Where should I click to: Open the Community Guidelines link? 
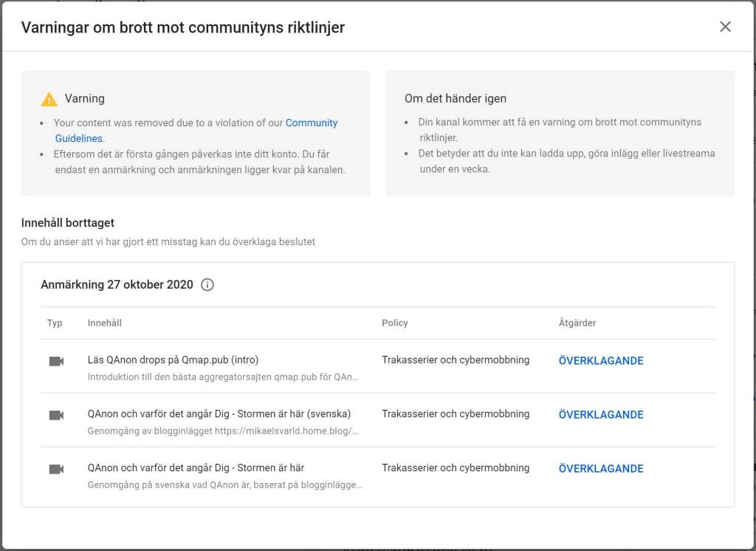tap(311, 123)
